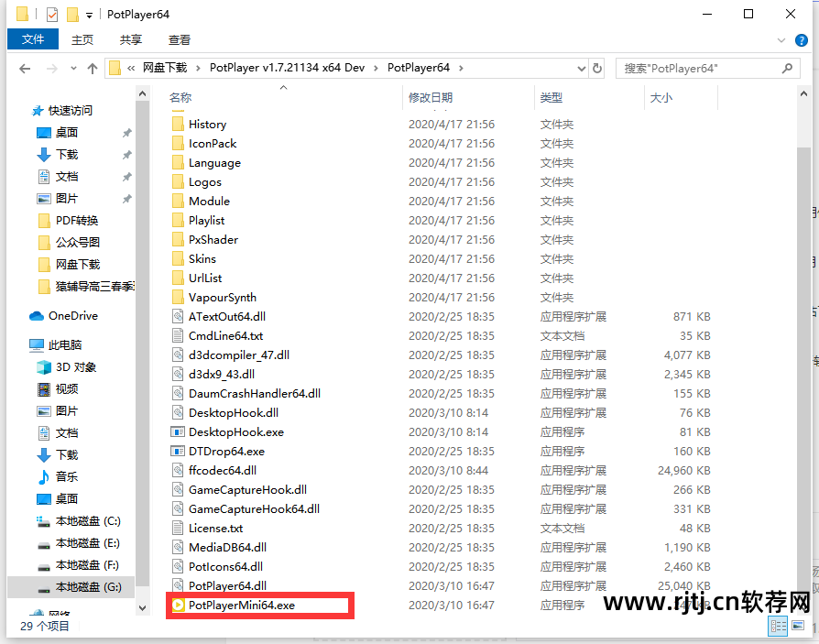Expand the ribbon with chevron
This screenshot has width=819, height=644.
point(781,40)
